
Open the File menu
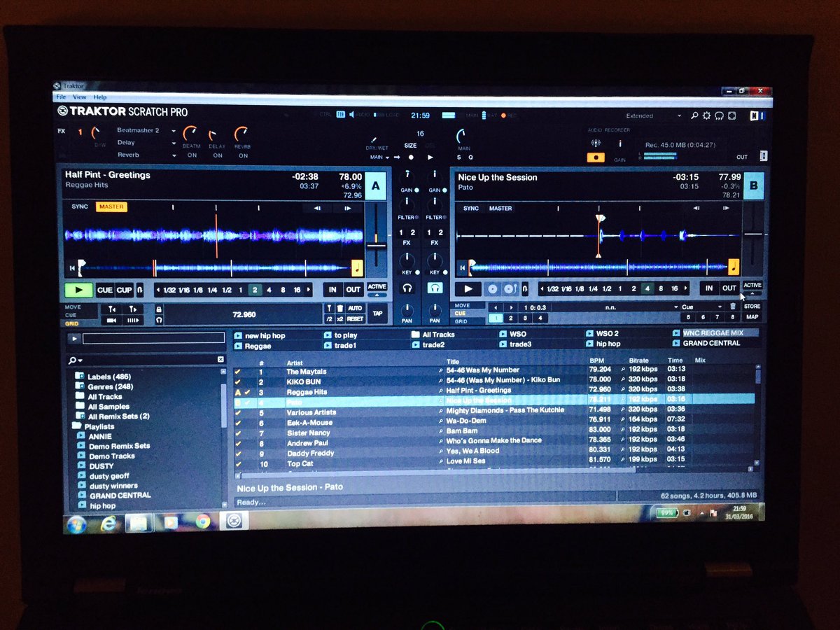[x=62, y=97]
